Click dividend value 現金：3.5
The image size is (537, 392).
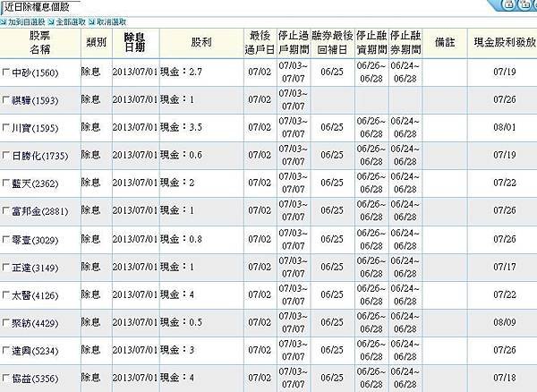[x=181, y=127]
